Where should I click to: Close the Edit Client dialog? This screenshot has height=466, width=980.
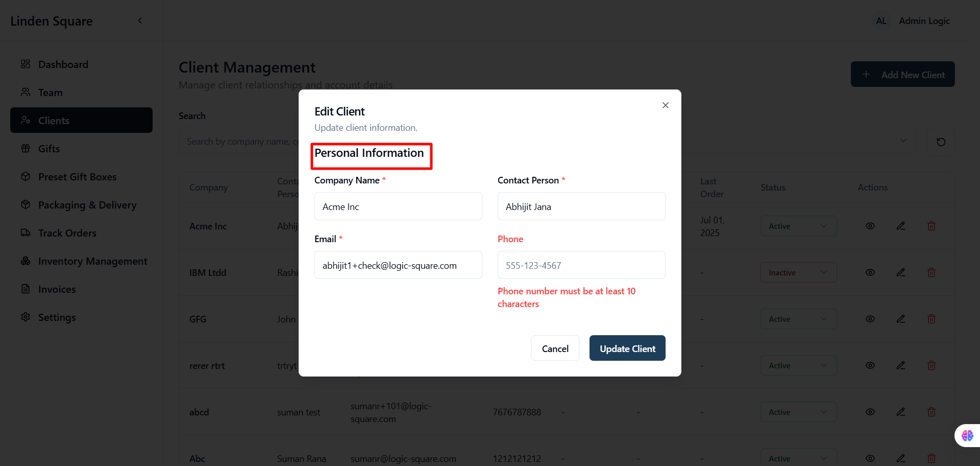tap(665, 105)
